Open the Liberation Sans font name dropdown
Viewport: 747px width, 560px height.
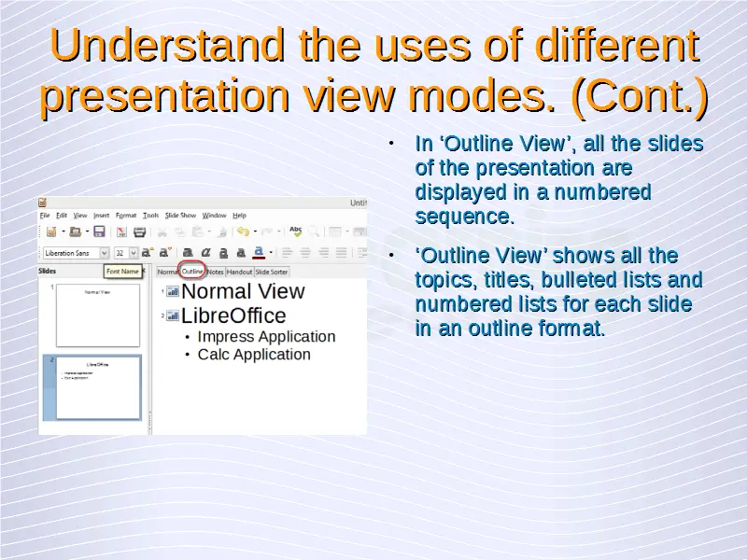(104, 252)
